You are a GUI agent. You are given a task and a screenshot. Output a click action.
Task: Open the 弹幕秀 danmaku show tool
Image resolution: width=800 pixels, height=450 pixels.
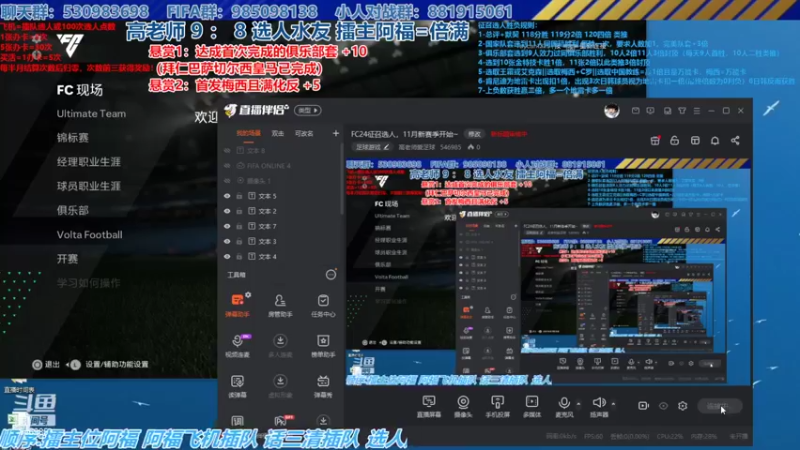coord(323,386)
